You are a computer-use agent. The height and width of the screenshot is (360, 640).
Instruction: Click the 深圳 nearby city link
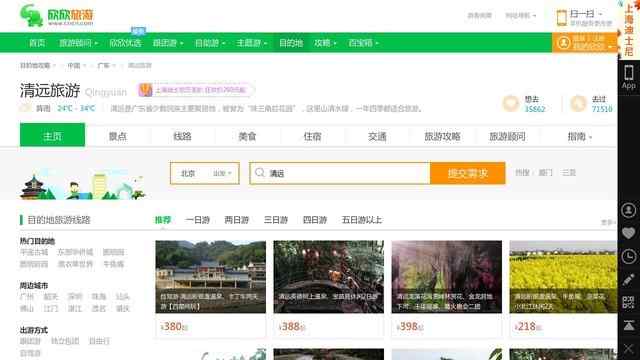[75, 297]
